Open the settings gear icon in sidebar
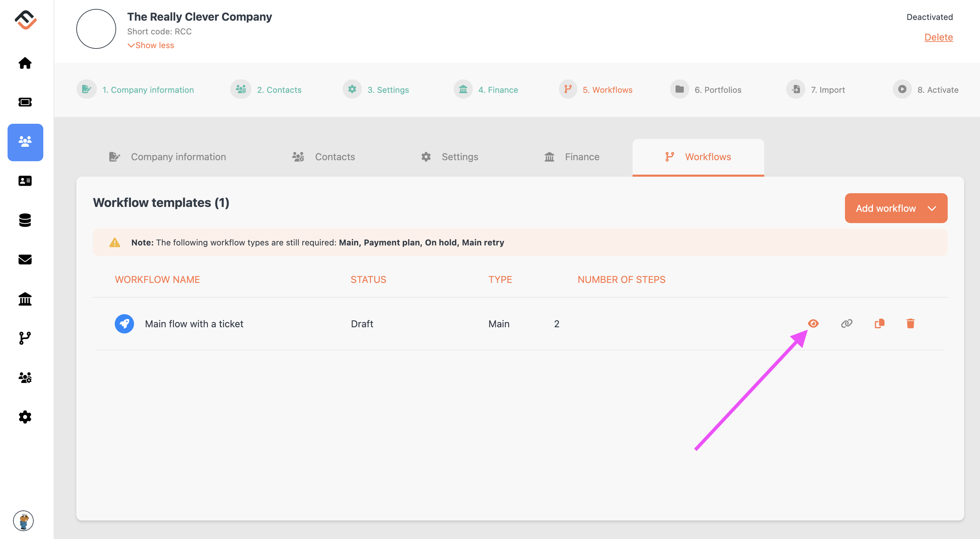 (x=25, y=417)
